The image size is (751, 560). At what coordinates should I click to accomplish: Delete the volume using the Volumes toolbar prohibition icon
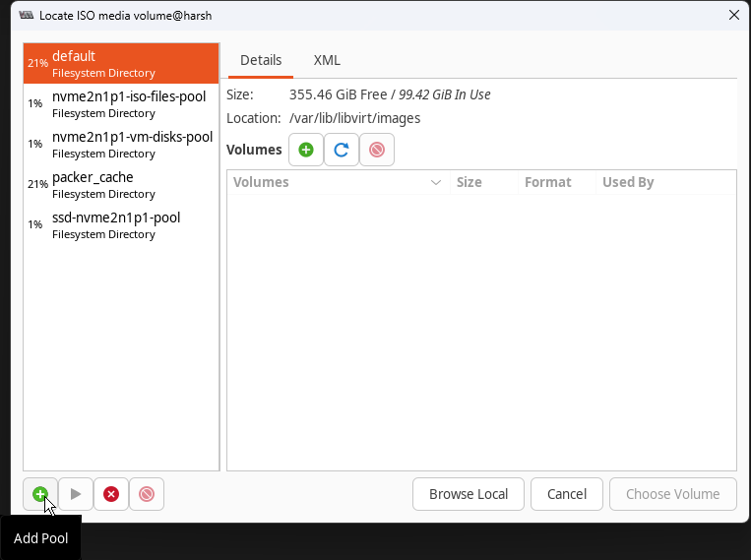[377, 150]
